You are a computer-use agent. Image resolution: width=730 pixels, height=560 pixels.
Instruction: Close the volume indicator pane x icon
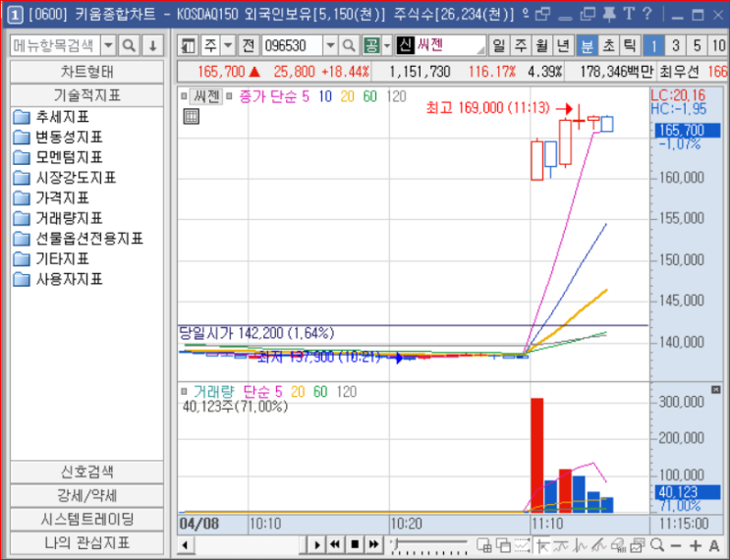click(x=716, y=390)
